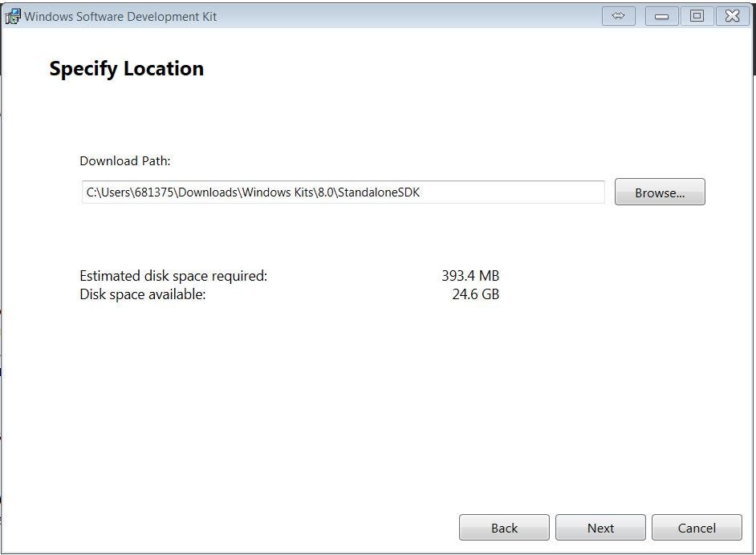Screen dimensions: 756x555
Task: Open the Browse... folder picker
Action: click(x=660, y=192)
